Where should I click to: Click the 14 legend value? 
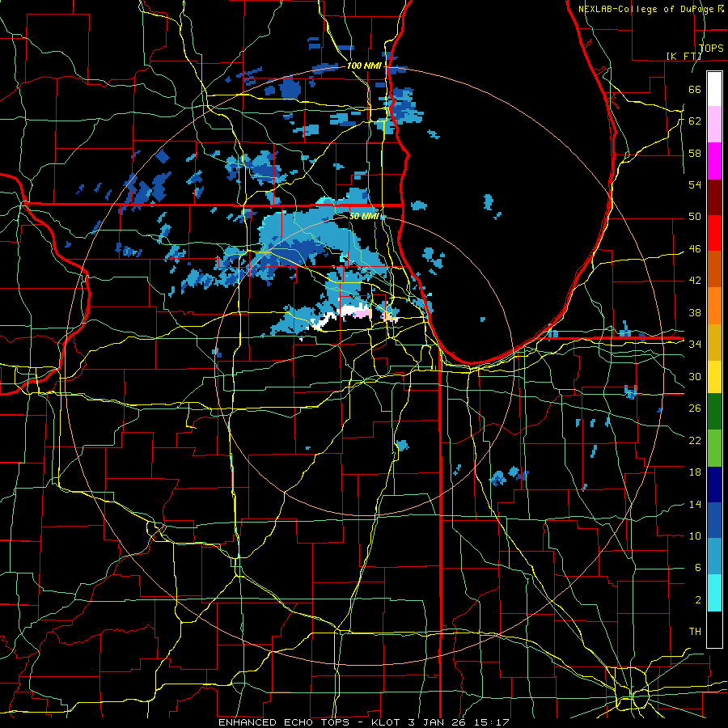pyautogui.click(x=695, y=504)
